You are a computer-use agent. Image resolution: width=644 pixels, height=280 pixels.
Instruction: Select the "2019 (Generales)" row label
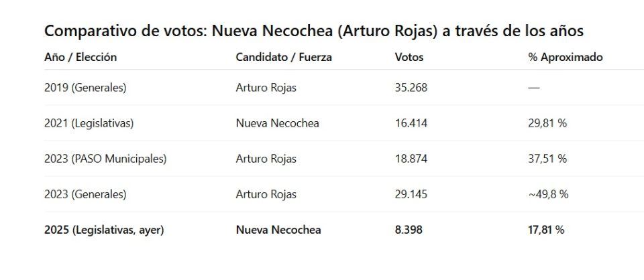[85, 88]
